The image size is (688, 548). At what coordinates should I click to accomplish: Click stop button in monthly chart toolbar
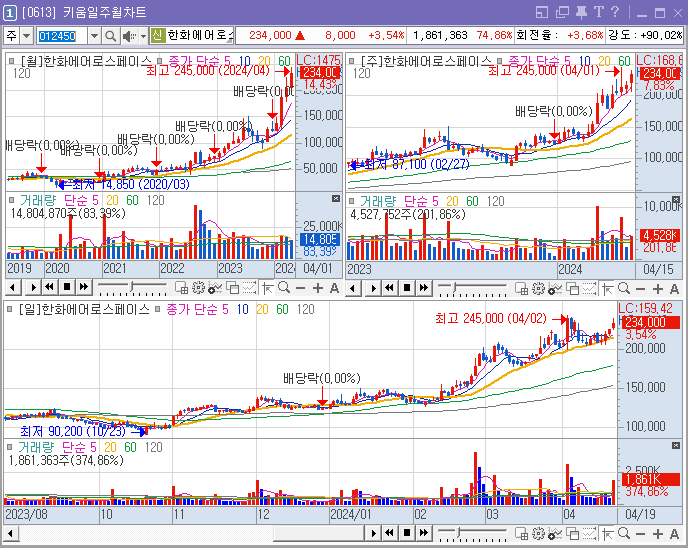[x=67, y=287]
